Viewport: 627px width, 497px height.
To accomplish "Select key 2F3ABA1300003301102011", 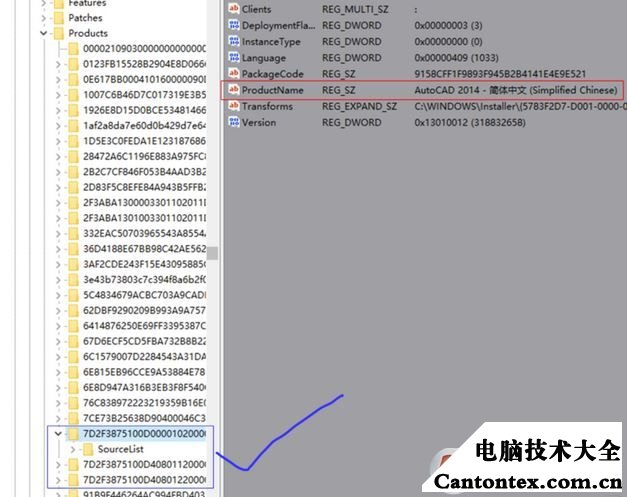I will click(x=144, y=202).
